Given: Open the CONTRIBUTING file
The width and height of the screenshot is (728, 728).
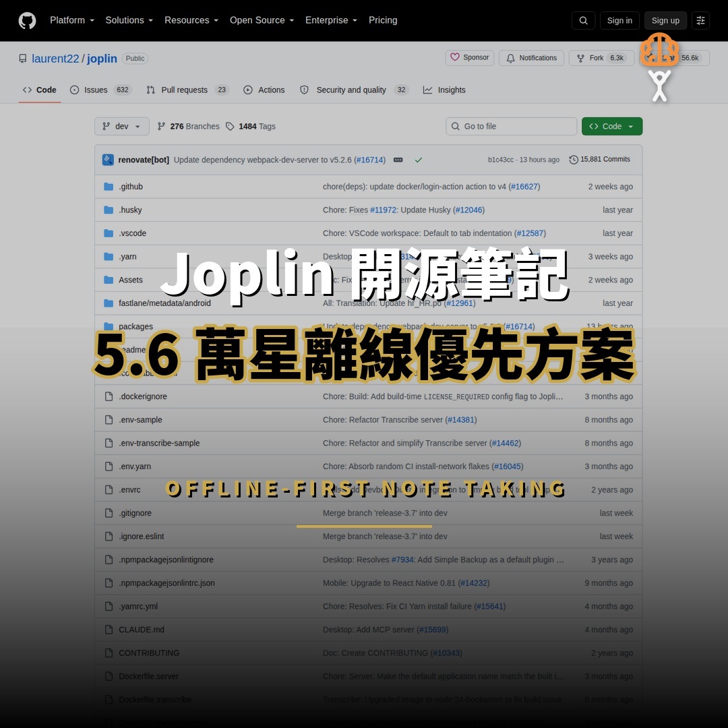Looking at the screenshot, I should point(149,653).
